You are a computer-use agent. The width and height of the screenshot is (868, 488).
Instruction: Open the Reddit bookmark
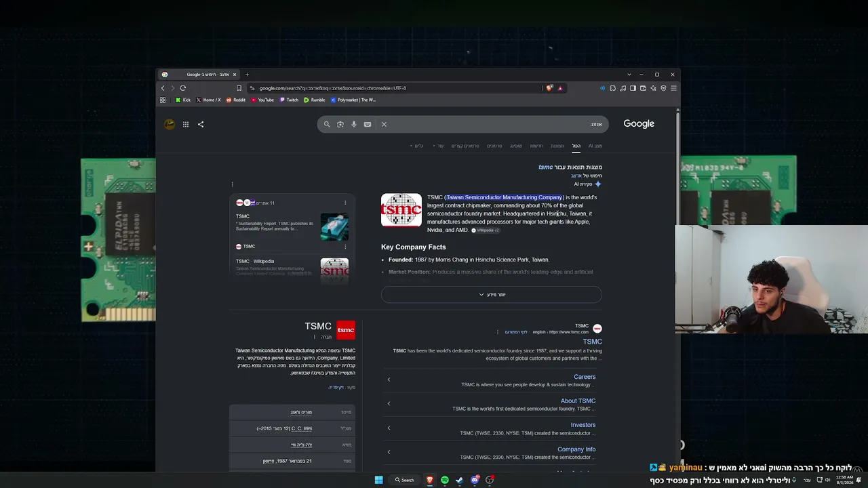point(236,100)
